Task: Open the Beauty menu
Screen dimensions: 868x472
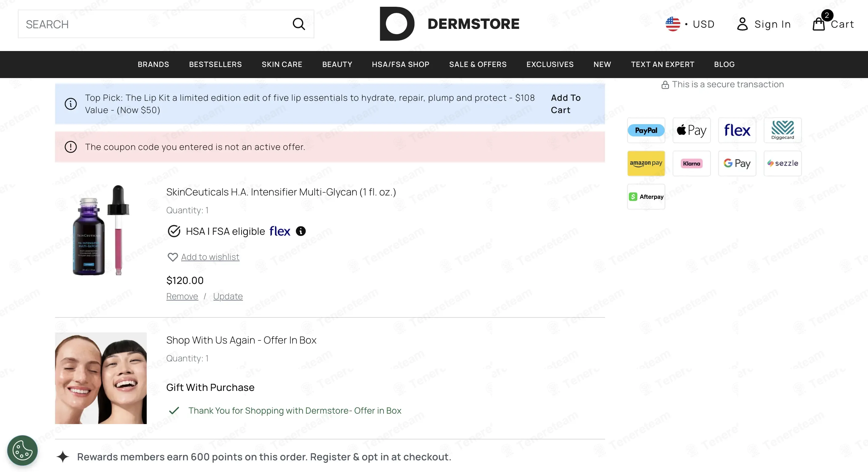Action: (x=337, y=64)
